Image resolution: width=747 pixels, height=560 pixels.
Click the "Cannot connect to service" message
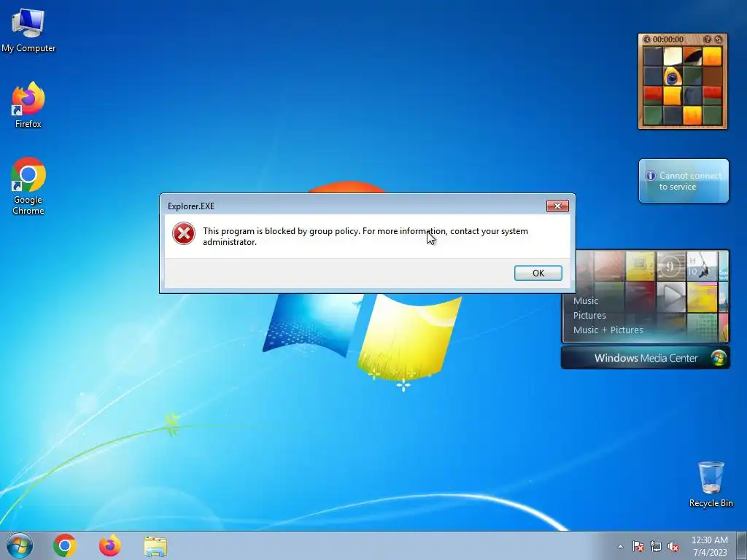pyautogui.click(x=690, y=181)
